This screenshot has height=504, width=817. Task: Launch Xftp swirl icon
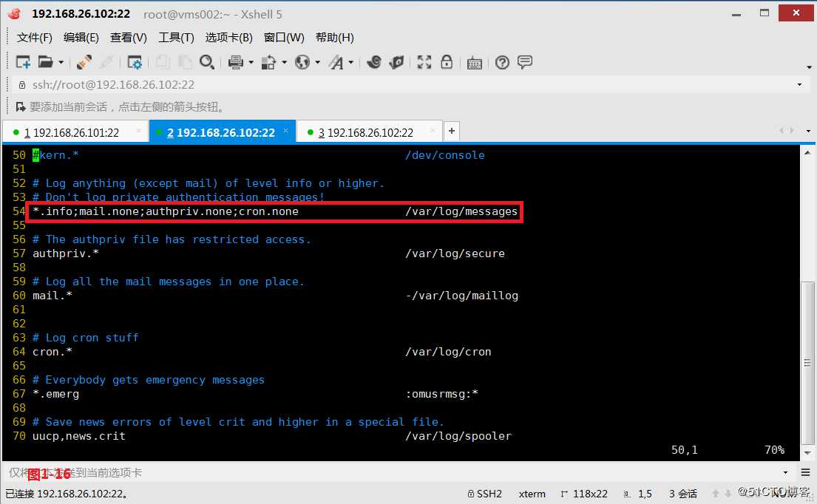(373, 63)
